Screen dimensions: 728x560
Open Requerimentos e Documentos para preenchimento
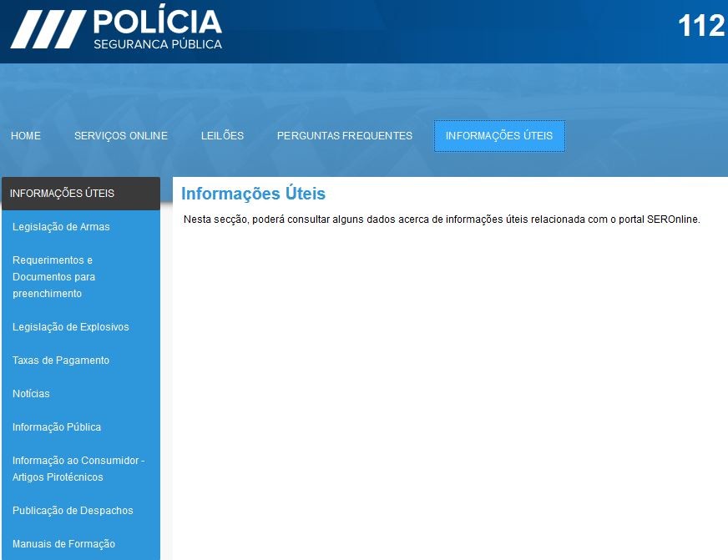pos(54,277)
